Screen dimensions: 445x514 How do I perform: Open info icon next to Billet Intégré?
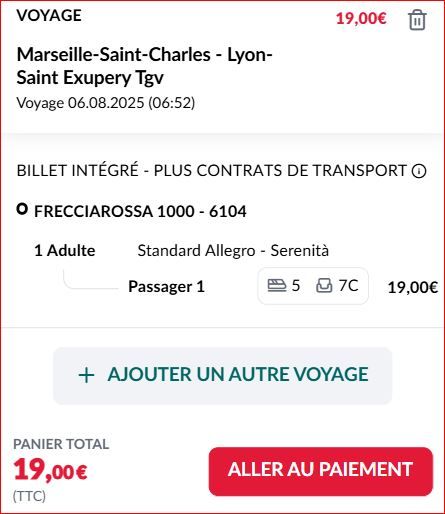click(419, 171)
